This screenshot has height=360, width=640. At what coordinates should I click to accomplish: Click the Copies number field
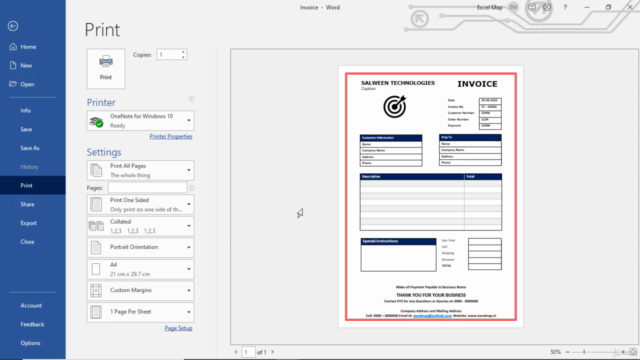(x=168, y=55)
